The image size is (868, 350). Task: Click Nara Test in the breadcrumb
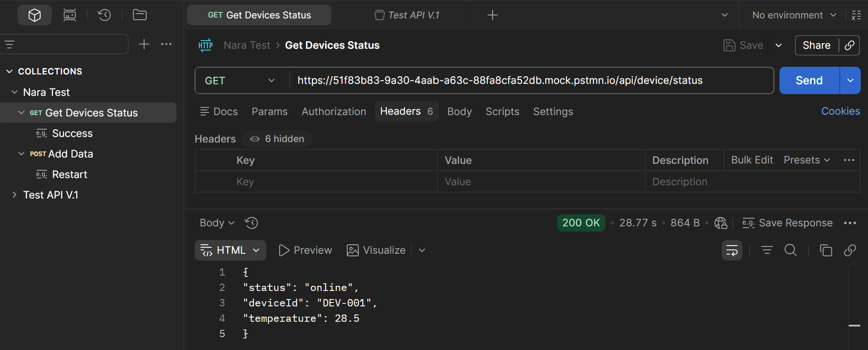click(x=247, y=45)
